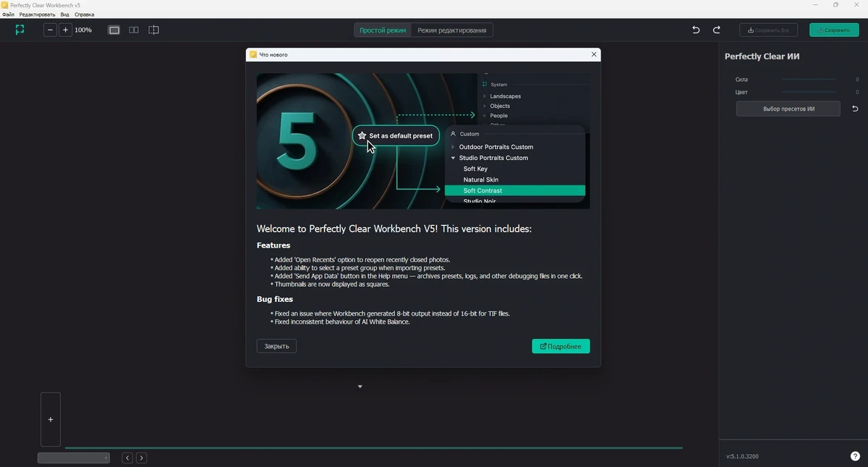Open the Файл menu
The height and width of the screenshot is (467, 868).
[x=9, y=14]
